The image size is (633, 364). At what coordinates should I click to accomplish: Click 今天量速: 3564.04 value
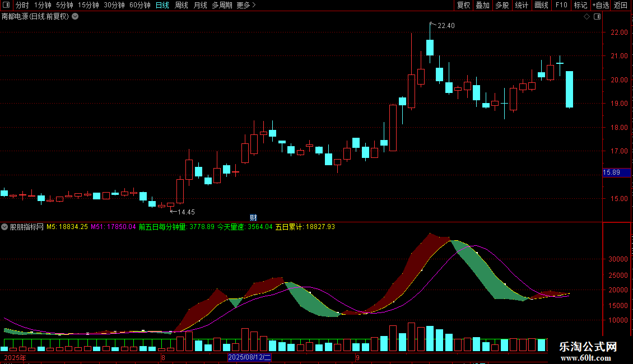pyautogui.click(x=245, y=227)
